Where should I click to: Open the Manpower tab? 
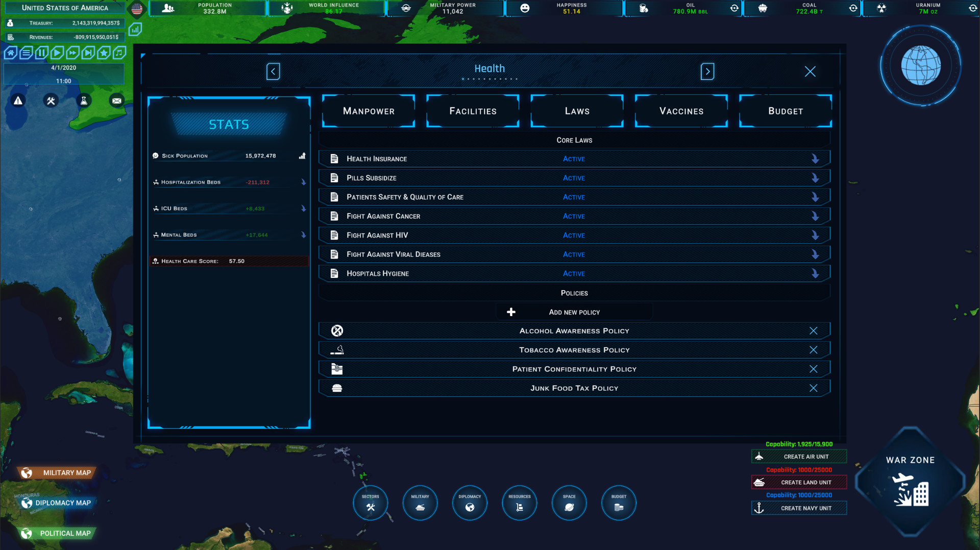click(369, 111)
